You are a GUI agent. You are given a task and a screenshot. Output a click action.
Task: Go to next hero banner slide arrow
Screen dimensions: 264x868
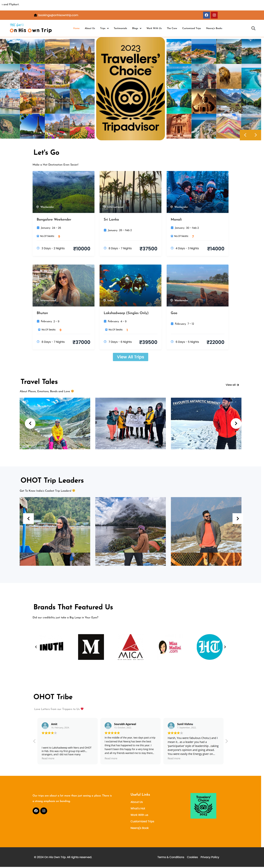tap(256, 135)
